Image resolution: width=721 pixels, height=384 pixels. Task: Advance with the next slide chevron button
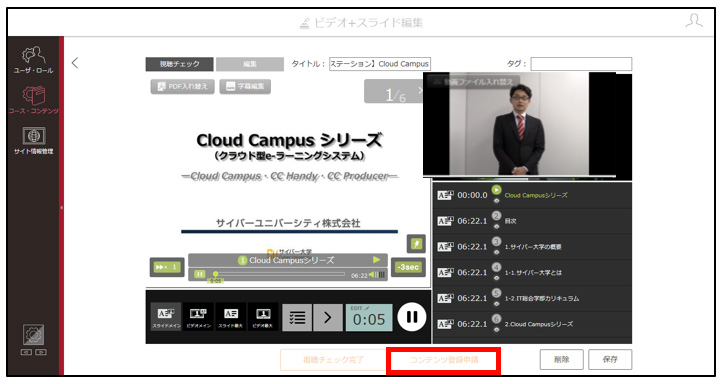tap(328, 317)
